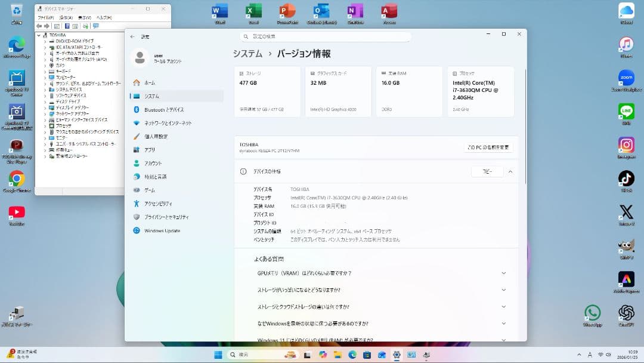Click コピー button for device specs
Screen dimensions: 644x363
pyautogui.click(x=487, y=171)
